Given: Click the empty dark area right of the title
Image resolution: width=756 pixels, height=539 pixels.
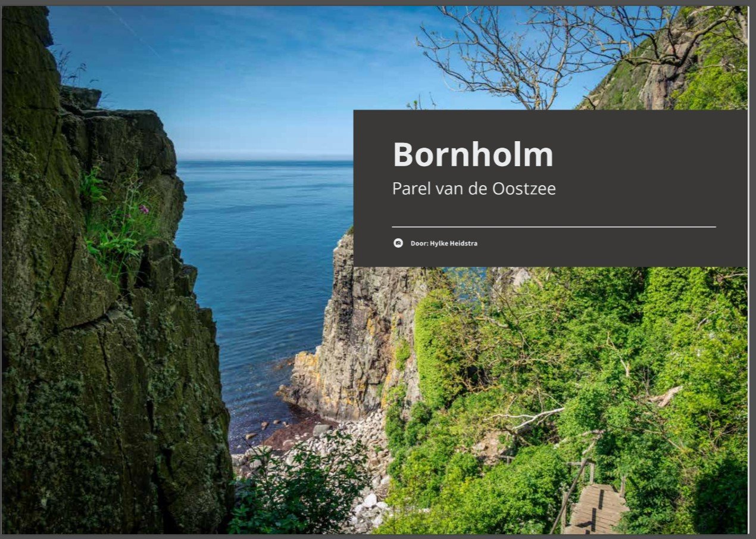Looking at the screenshot, I should coord(649,161).
